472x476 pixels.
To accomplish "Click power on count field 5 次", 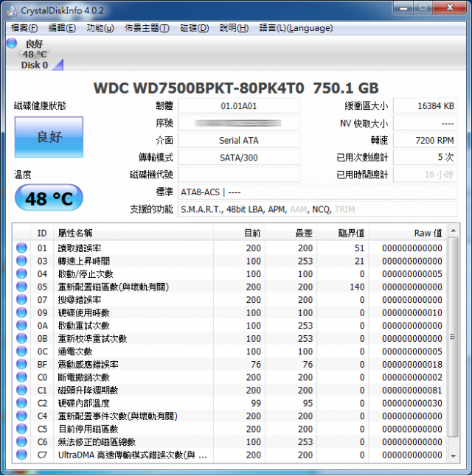I will (x=425, y=157).
